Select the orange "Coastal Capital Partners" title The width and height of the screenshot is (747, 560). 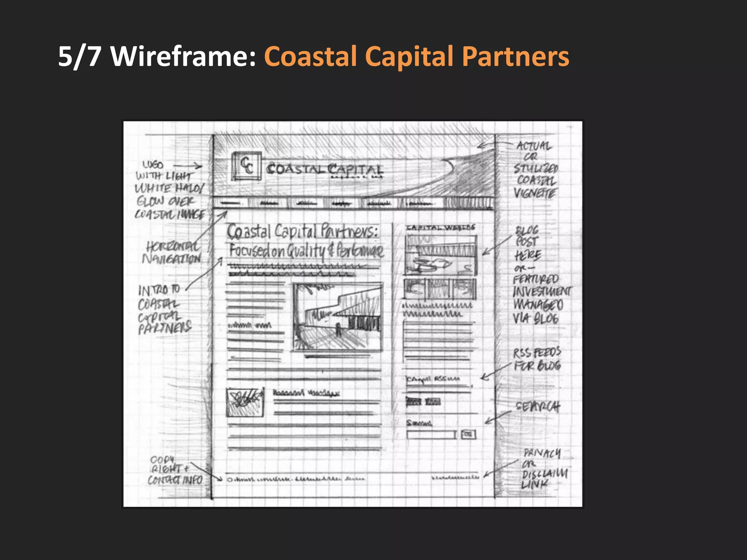pyautogui.click(x=416, y=57)
